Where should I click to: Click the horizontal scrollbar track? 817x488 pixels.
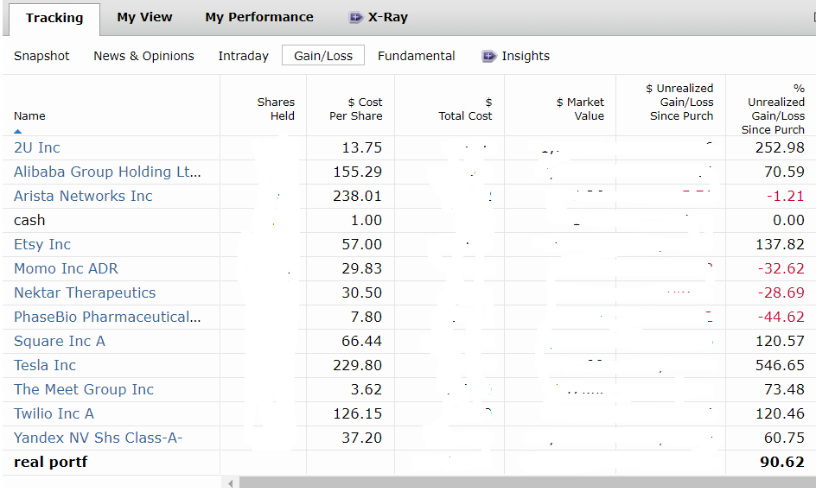coord(526,482)
